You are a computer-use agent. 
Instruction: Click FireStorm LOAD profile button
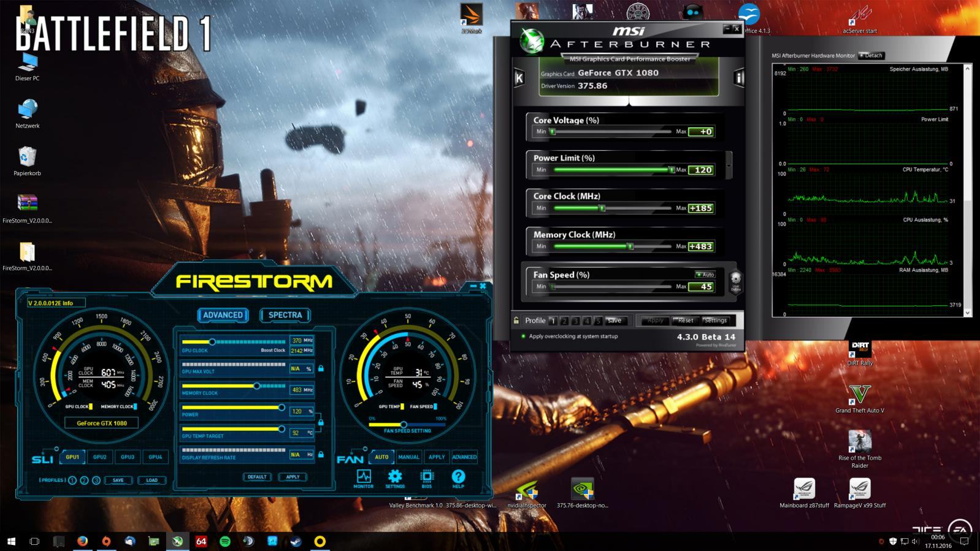[152, 481]
